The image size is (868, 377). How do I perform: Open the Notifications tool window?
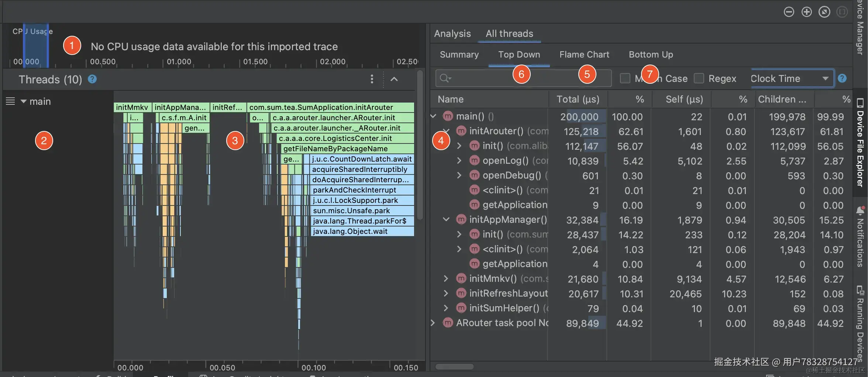click(860, 236)
